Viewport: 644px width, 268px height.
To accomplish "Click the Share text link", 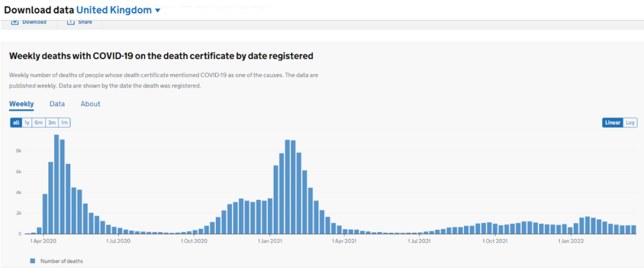I will (x=85, y=22).
